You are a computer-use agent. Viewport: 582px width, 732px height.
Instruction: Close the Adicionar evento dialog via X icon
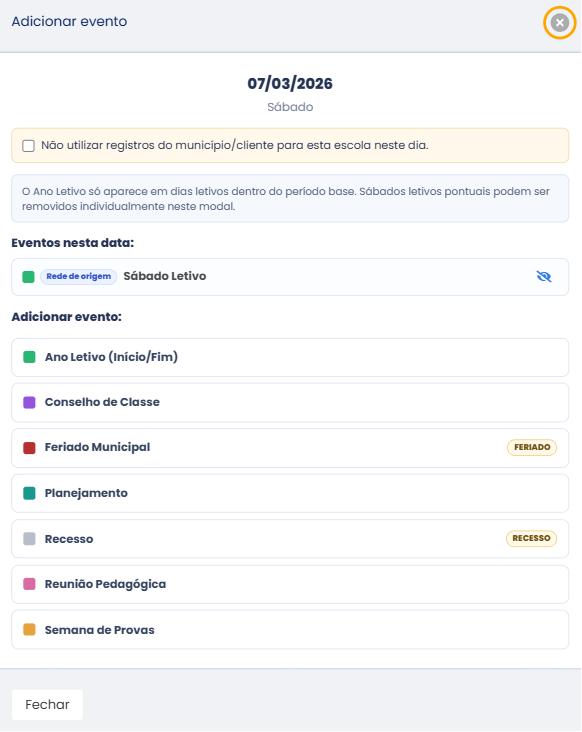(560, 22)
